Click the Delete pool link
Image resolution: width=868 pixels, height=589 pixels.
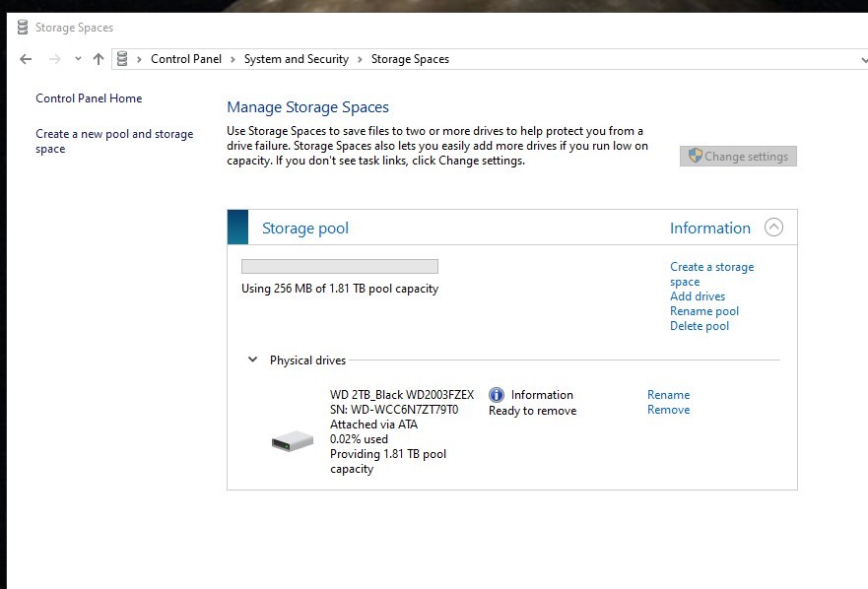(700, 326)
